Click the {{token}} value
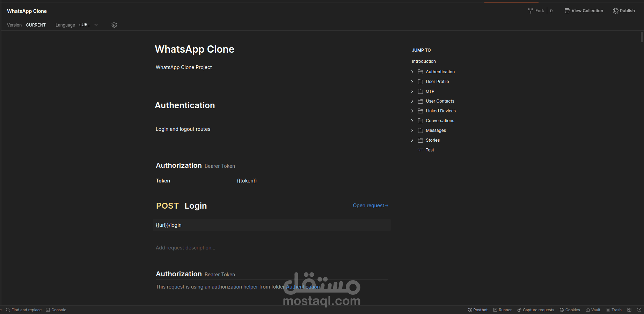The height and width of the screenshot is (314, 644). tap(247, 181)
